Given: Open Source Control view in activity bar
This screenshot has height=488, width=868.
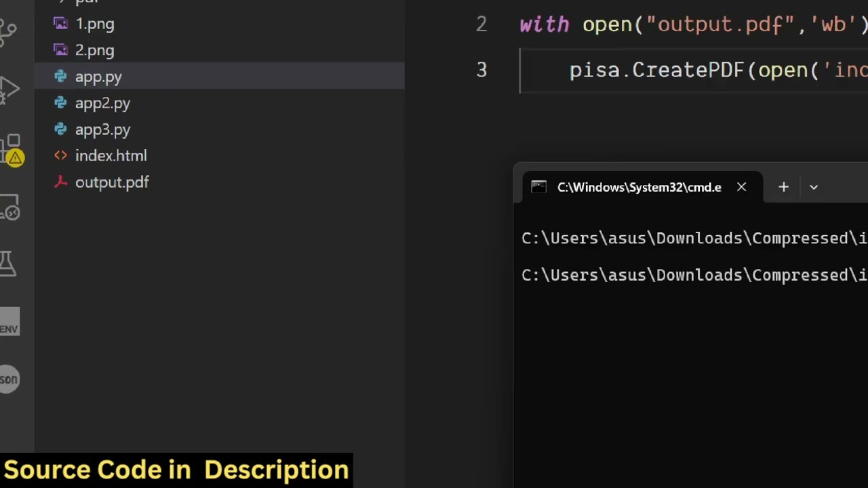Looking at the screenshot, I should point(8,31).
